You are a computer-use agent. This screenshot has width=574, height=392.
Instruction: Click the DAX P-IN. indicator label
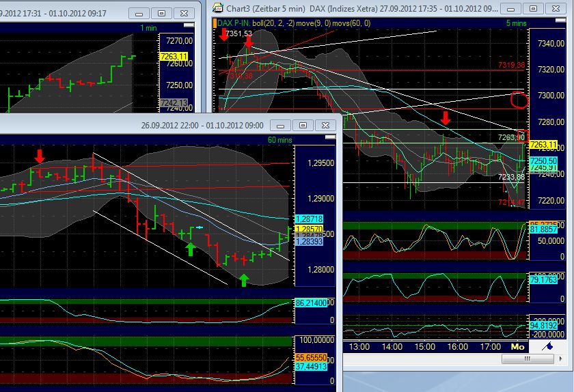click(x=234, y=23)
